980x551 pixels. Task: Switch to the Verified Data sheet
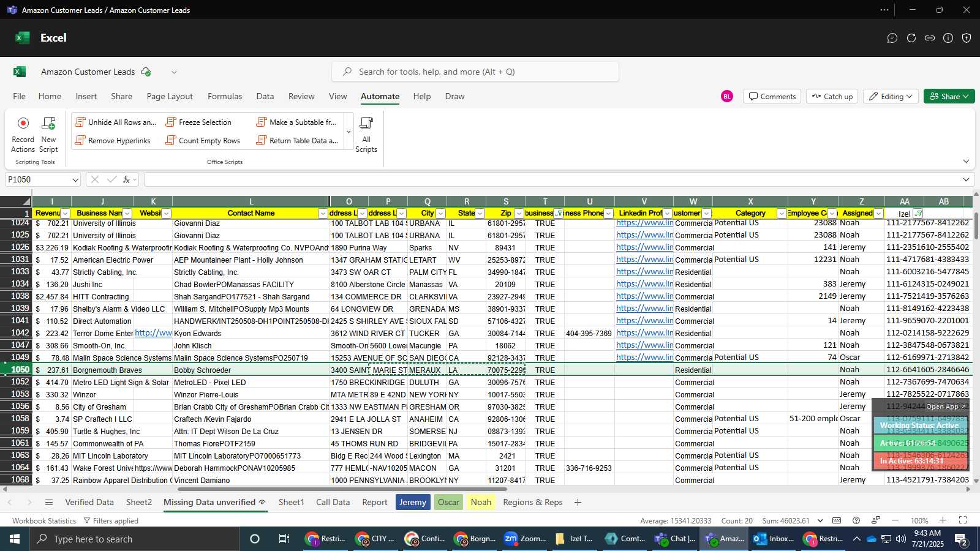[x=89, y=503]
